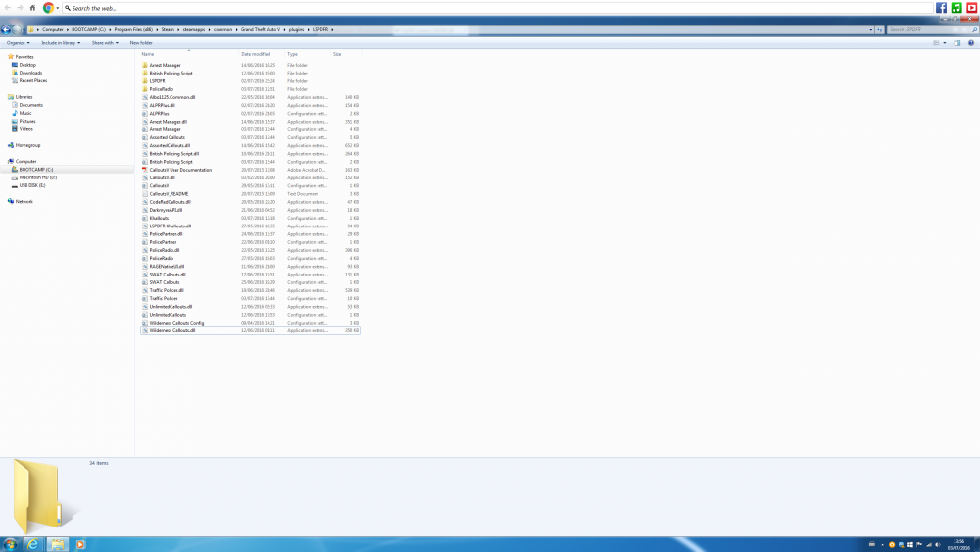Click the red YouTube shortcut icon
The image size is (980, 552).
(972, 8)
